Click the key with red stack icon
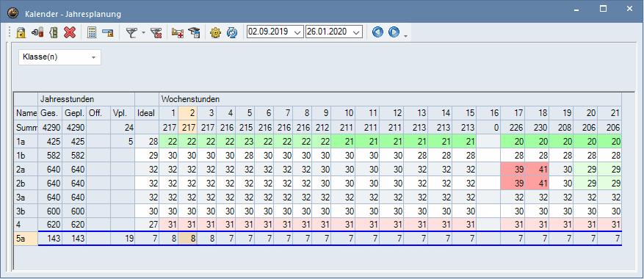This screenshot has width=644, height=279. click(37, 32)
